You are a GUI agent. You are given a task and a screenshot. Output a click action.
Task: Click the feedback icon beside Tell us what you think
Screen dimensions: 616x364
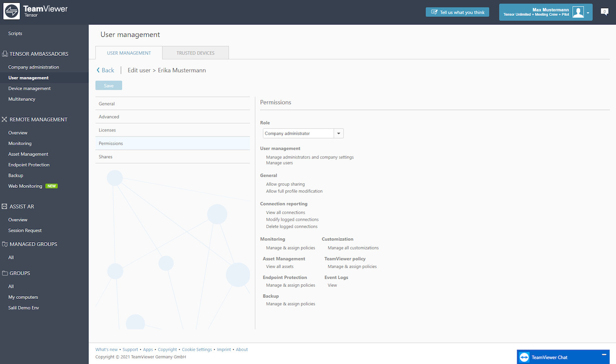[x=434, y=12]
